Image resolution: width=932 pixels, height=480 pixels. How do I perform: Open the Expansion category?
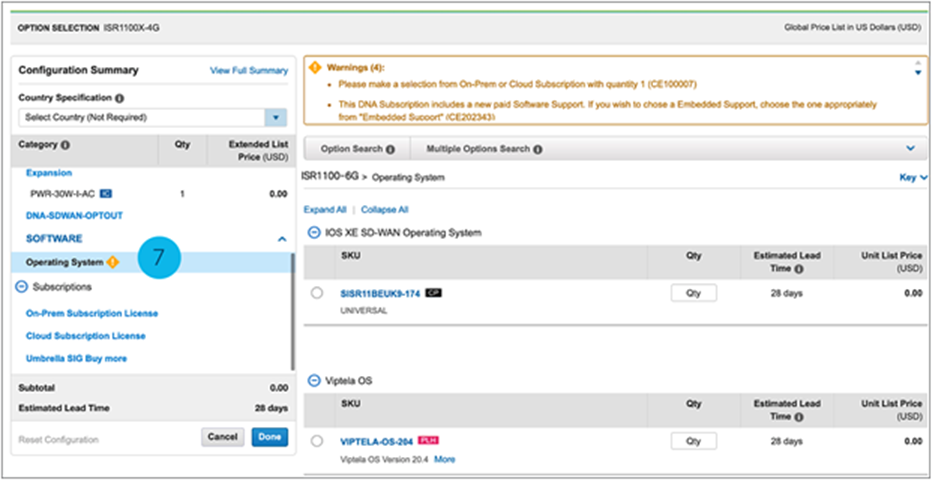tap(49, 173)
